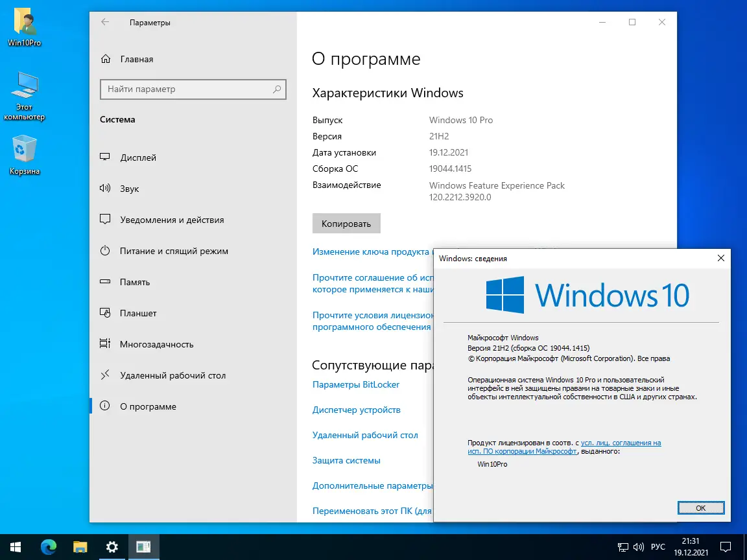This screenshot has height=560, width=747.
Task: Click the Найти параметр search field
Action: [x=193, y=89]
